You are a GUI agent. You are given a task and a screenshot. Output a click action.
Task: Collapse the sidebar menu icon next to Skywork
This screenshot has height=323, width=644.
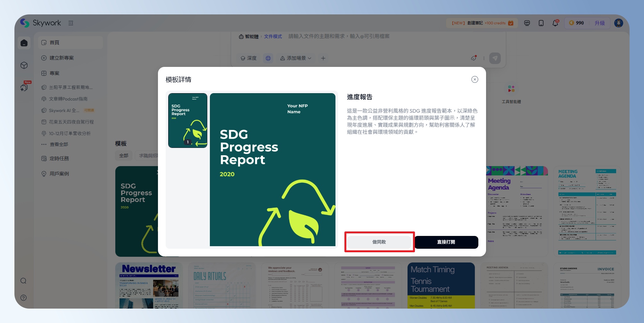(71, 23)
